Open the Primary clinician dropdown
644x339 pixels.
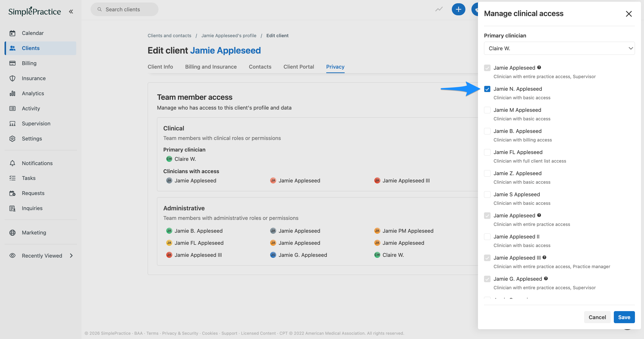click(559, 48)
